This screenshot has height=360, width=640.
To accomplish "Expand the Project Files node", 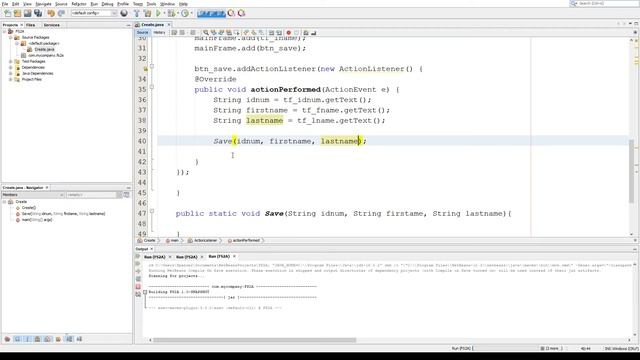I will 11,79.
